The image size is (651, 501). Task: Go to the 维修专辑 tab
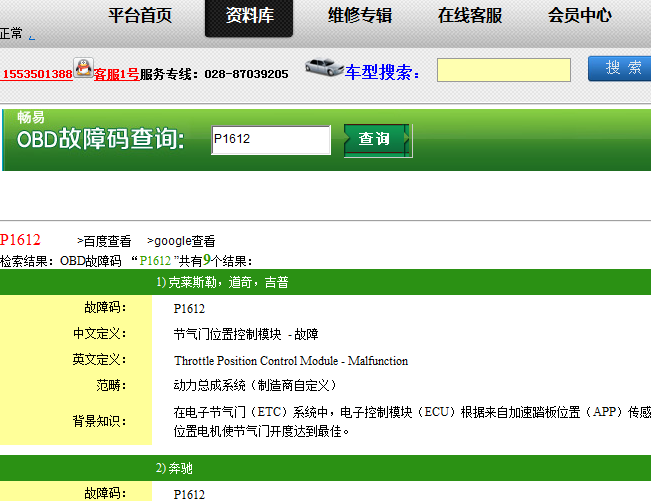(x=360, y=16)
